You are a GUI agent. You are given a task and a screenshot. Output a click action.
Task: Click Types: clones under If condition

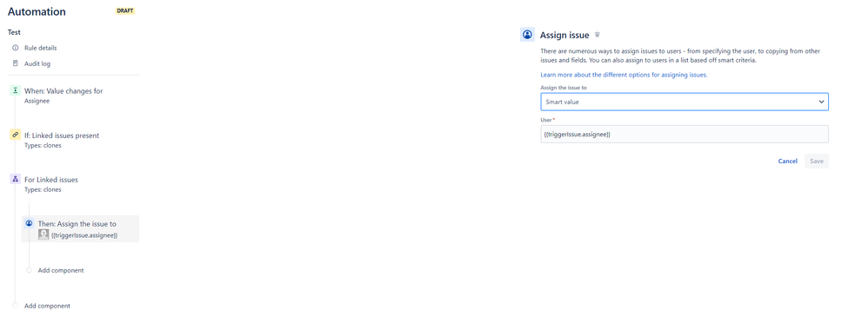(43, 146)
